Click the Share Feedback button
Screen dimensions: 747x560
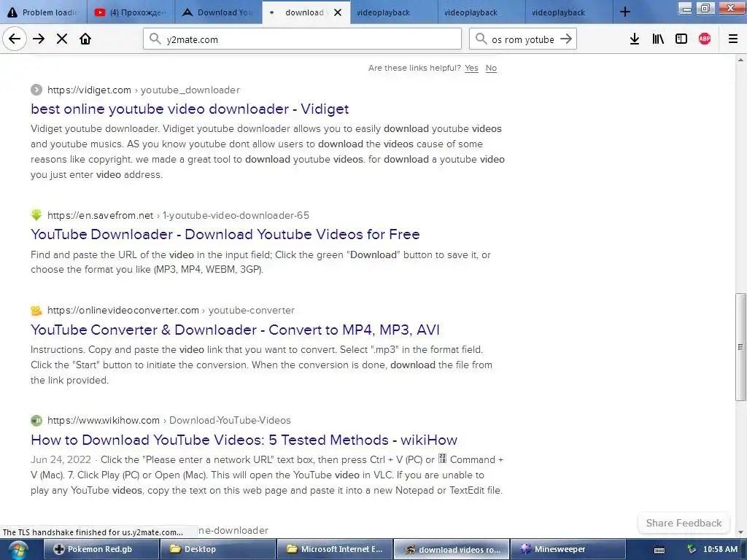[x=684, y=523]
